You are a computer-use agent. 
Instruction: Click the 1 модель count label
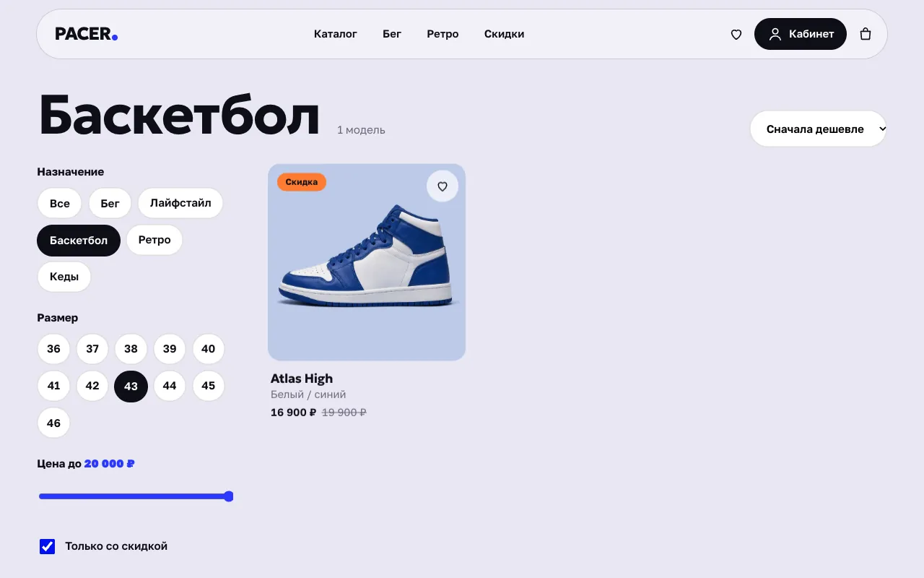361,130
